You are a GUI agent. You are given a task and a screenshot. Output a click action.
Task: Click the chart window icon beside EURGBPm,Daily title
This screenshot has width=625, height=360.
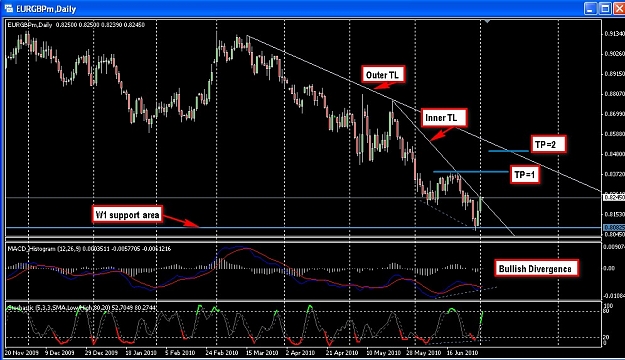click(8, 8)
